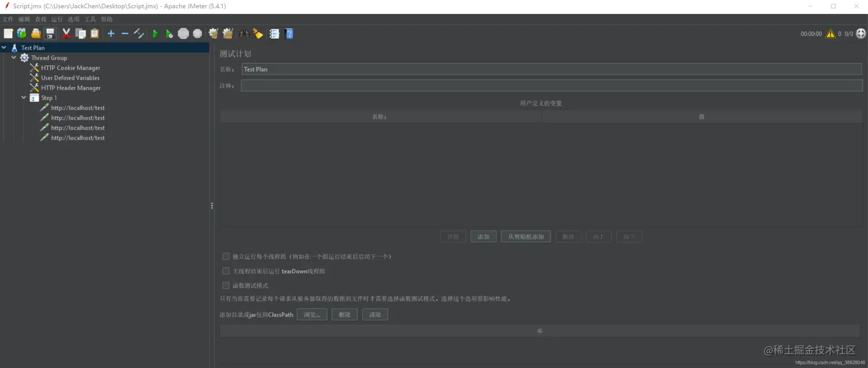Viewport: 868px width, 368px height.
Task: Open the 选项 menu
Action: (x=72, y=19)
